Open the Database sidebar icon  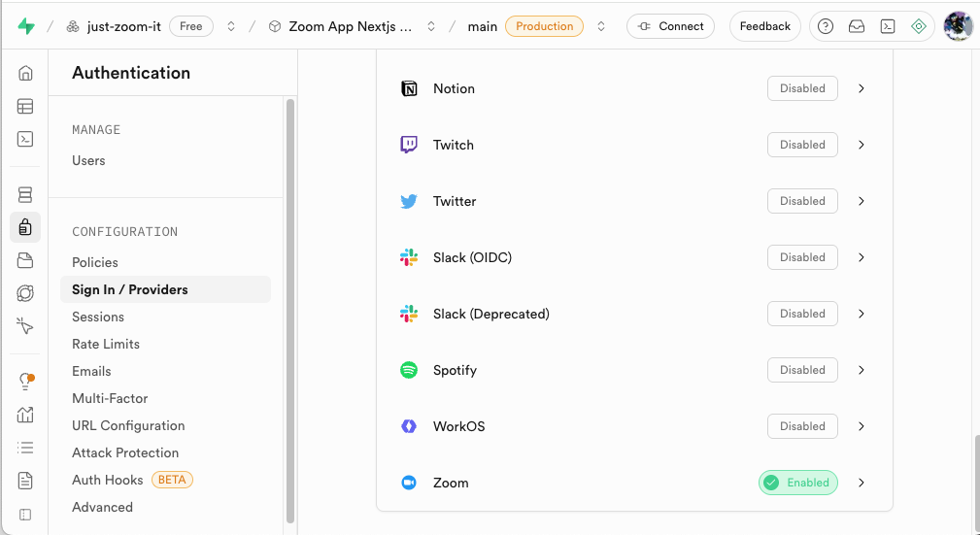click(25, 194)
